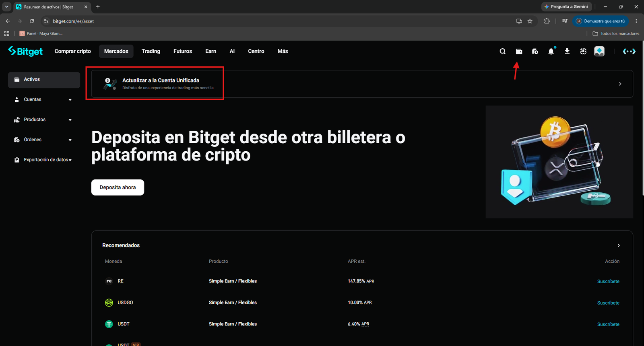Image resolution: width=644 pixels, height=346 pixels.
Task: Click Suscríbete for USDGO
Action: point(608,303)
